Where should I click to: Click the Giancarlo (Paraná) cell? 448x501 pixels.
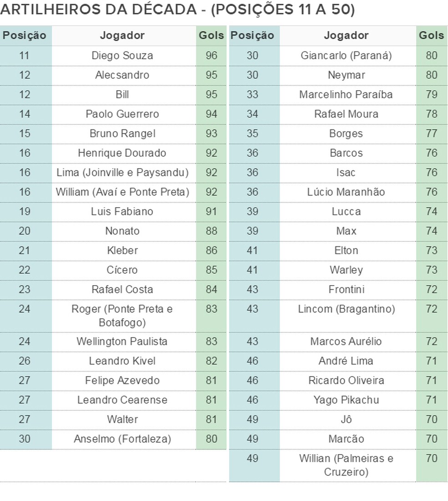click(x=346, y=56)
